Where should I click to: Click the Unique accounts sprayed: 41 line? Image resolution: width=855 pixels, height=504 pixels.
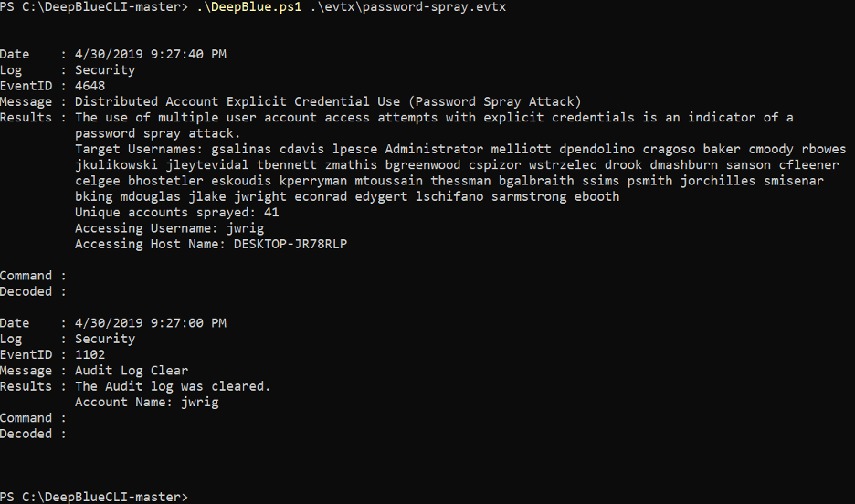click(176, 213)
